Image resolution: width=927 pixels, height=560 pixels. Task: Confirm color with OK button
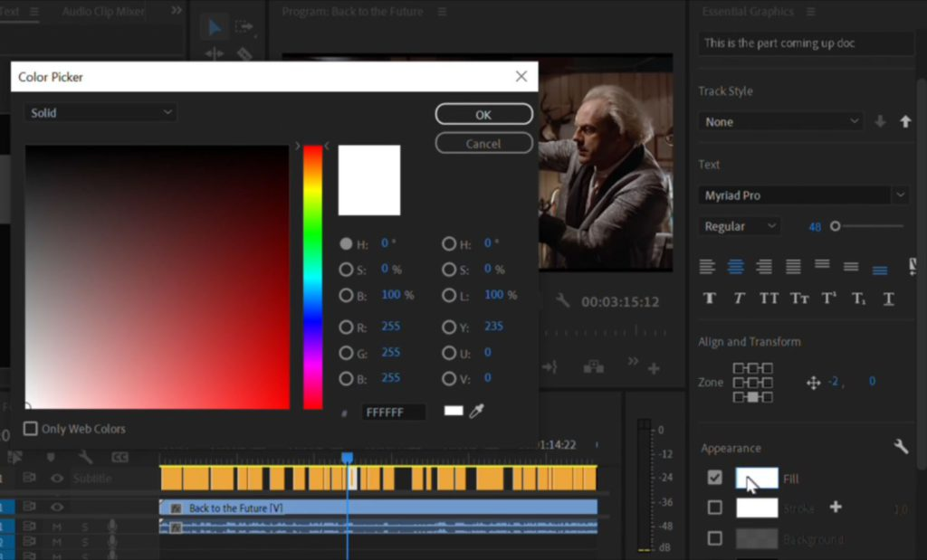(483, 115)
